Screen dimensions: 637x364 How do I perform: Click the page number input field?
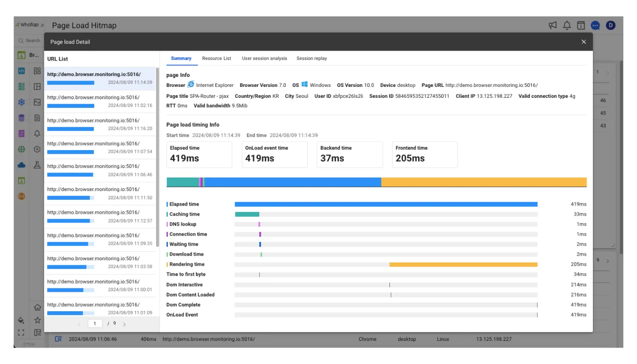pyautogui.click(x=95, y=324)
